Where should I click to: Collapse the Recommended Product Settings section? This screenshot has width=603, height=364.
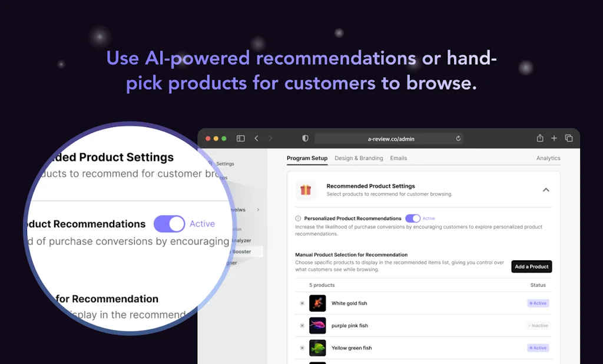pyautogui.click(x=546, y=190)
